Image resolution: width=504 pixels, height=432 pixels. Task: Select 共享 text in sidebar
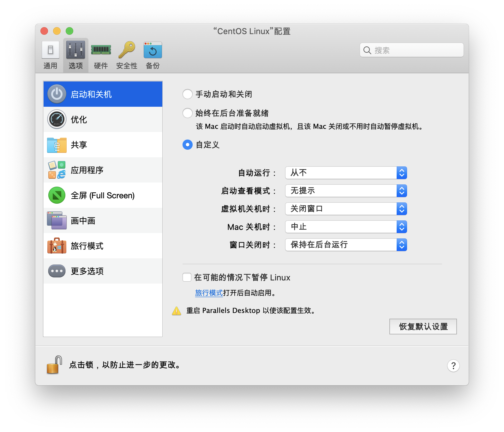point(79,145)
